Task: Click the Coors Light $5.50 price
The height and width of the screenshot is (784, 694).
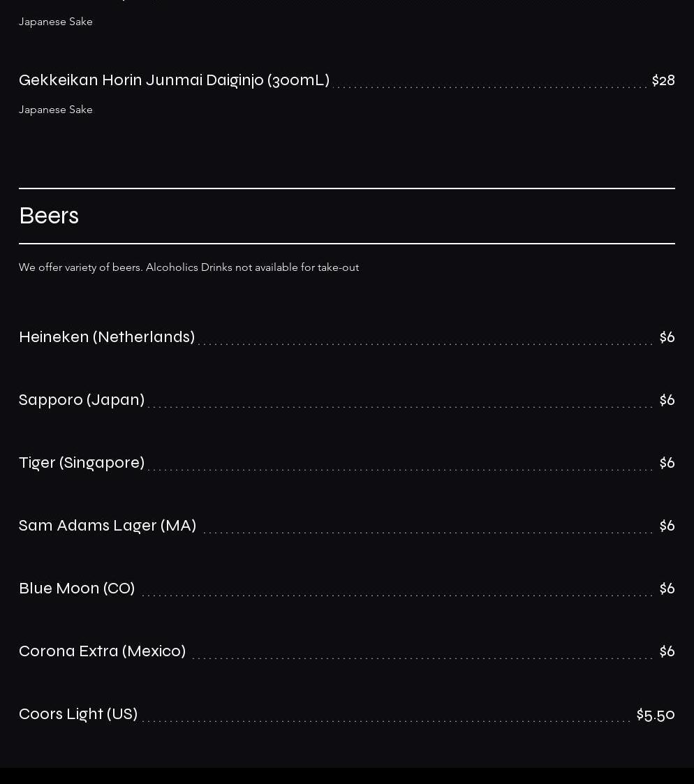Action: (x=656, y=715)
